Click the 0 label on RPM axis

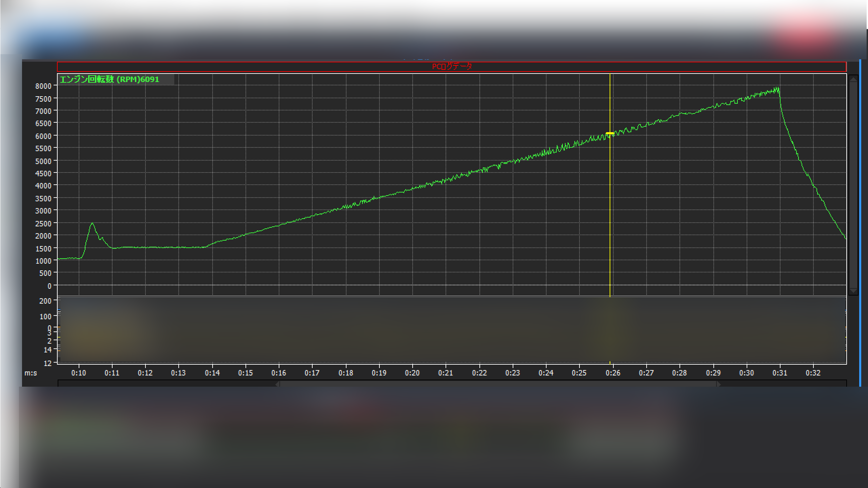click(50, 286)
